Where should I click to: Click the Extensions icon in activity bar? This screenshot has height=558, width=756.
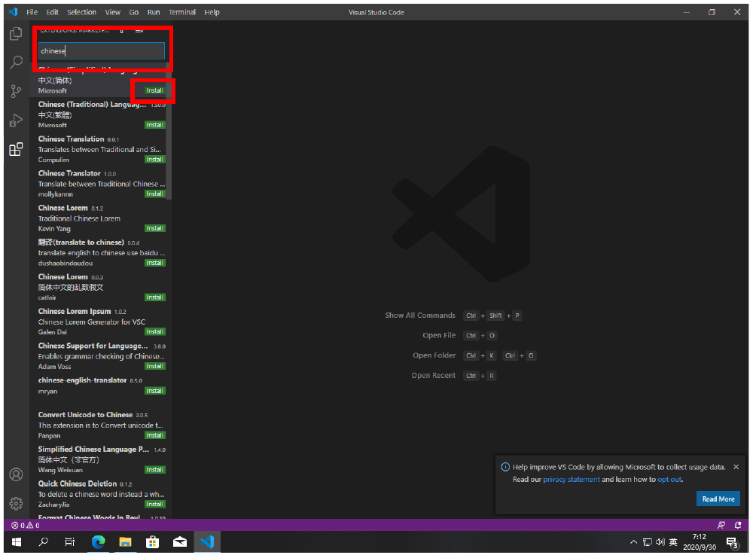(x=16, y=149)
